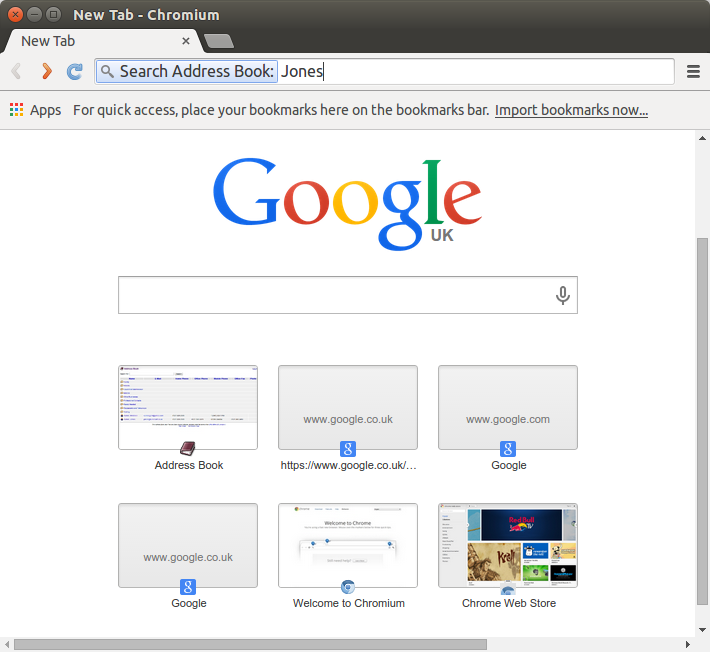
Task: Click the Import bookmarks now link
Action: (x=571, y=110)
